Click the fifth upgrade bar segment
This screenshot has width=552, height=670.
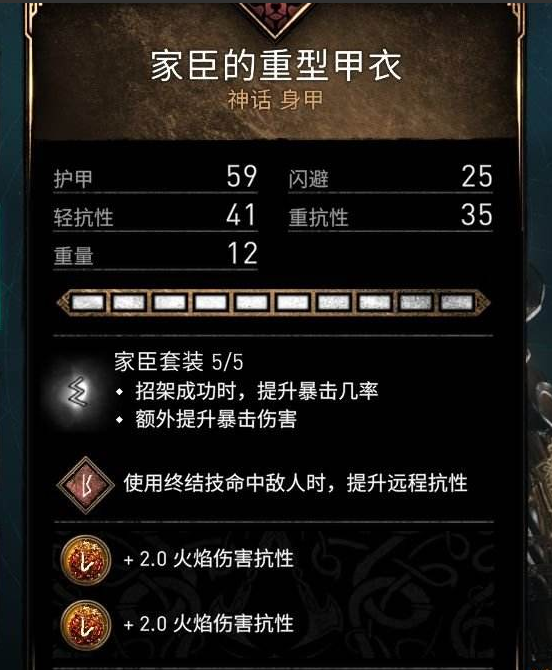point(252,303)
